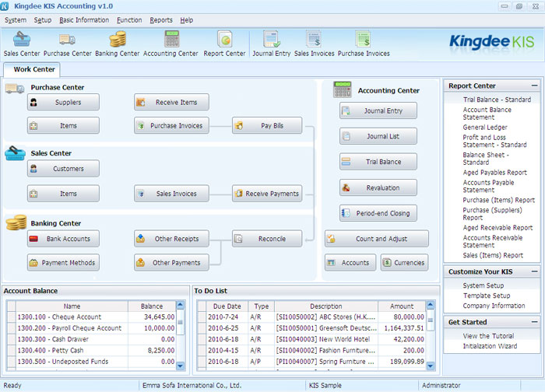
Task: Click the Due Date column header
Action: pos(227,306)
